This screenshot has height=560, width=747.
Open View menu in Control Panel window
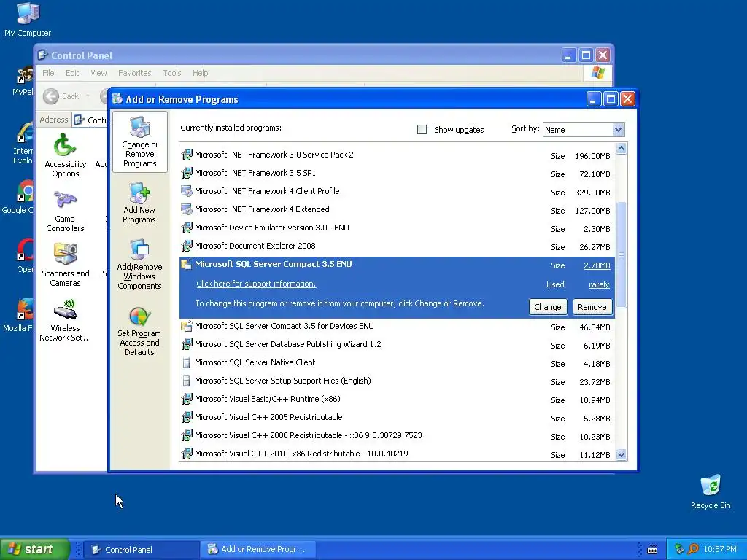[98, 73]
